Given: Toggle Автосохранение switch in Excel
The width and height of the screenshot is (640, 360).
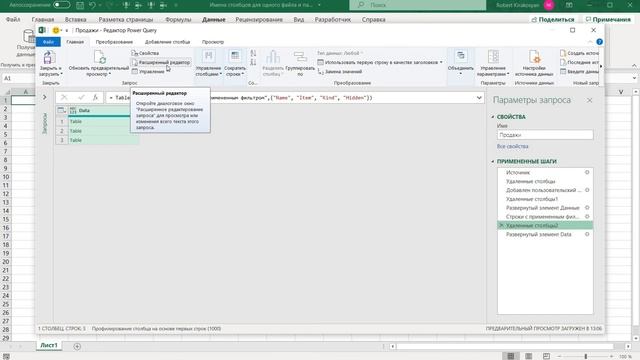Looking at the screenshot, I should click(x=61, y=5).
